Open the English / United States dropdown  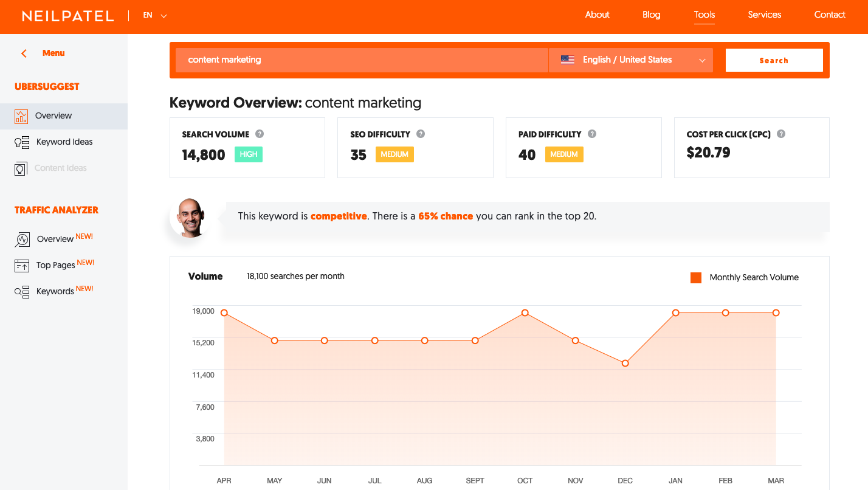point(631,60)
